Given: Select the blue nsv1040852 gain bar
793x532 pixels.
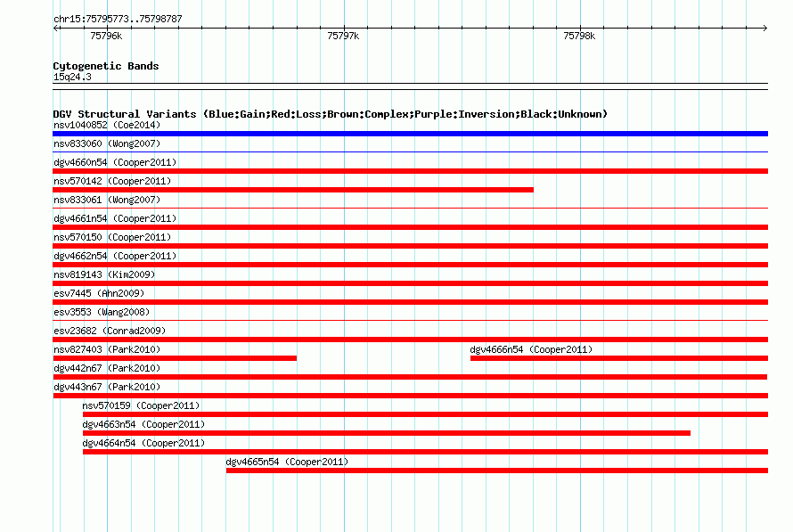Looking at the screenshot, I should [410, 134].
